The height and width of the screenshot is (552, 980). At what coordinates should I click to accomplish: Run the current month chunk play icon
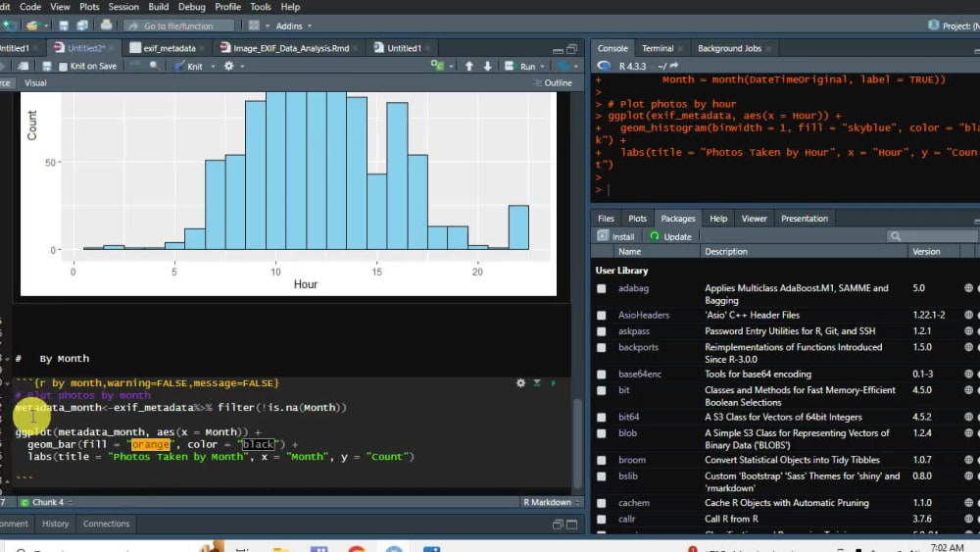pyautogui.click(x=553, y=382)
